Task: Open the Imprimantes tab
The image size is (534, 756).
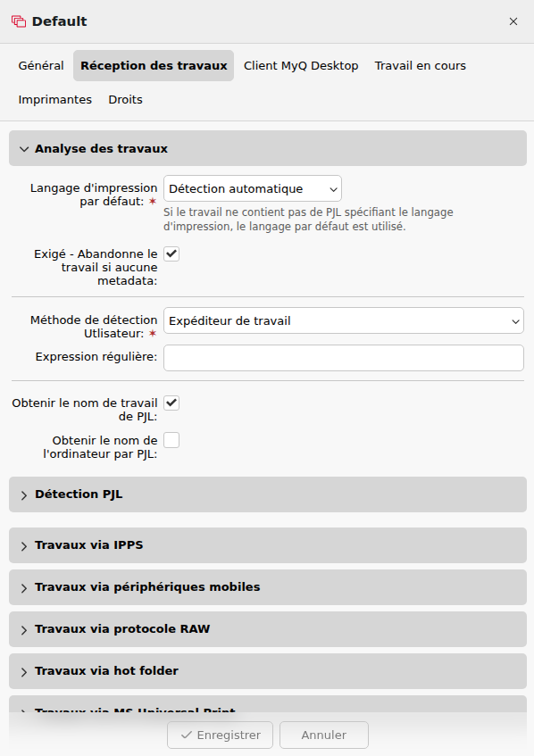Action: pos(55,99)
